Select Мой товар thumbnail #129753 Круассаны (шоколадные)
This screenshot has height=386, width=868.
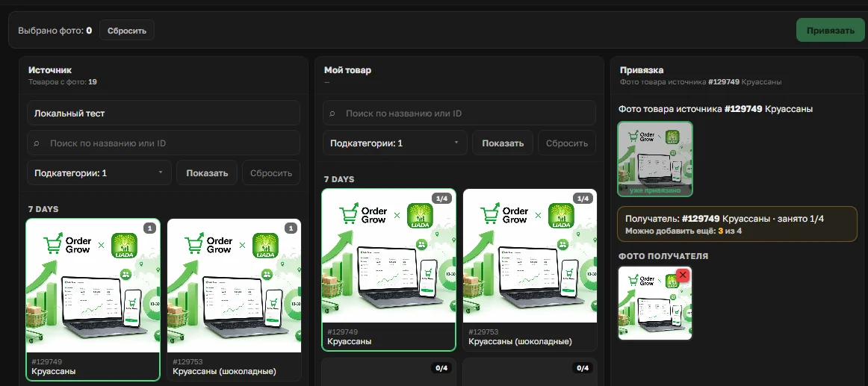pos(530,256)
